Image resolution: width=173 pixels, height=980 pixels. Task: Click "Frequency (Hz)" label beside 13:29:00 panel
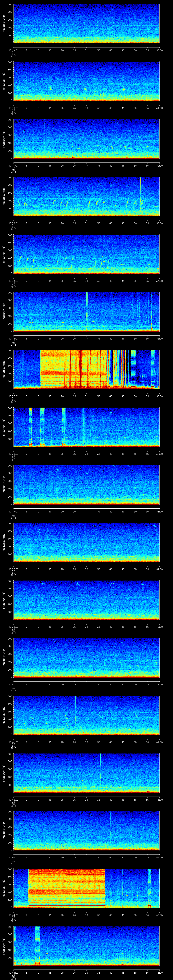coord(4,24)
